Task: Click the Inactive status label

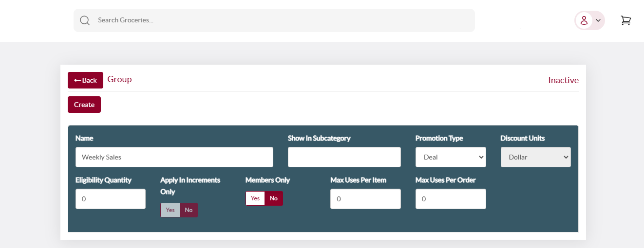Action: pyautogui.click(x=564, y=80)
